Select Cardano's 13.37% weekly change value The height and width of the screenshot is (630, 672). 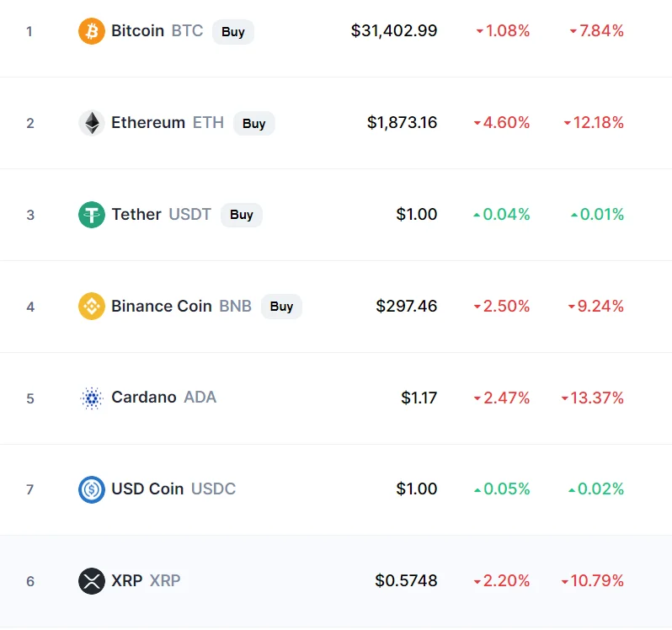tap(592, 398)
